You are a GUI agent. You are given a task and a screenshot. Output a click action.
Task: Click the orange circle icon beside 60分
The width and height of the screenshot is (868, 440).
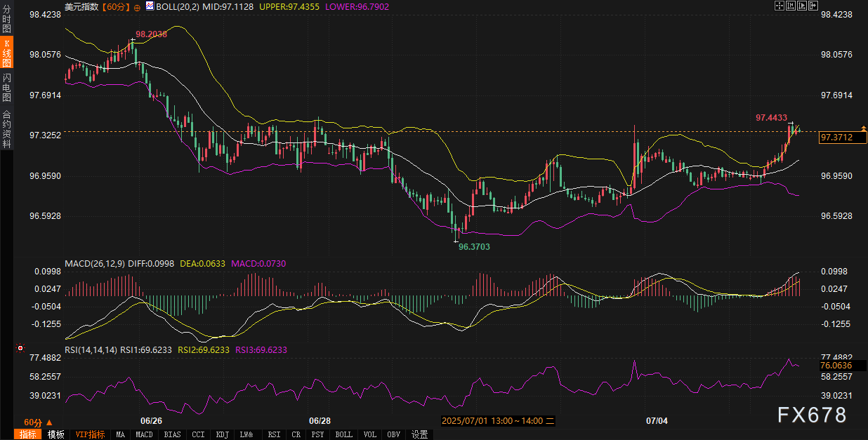pyautogui.click(x=137, y=6)
